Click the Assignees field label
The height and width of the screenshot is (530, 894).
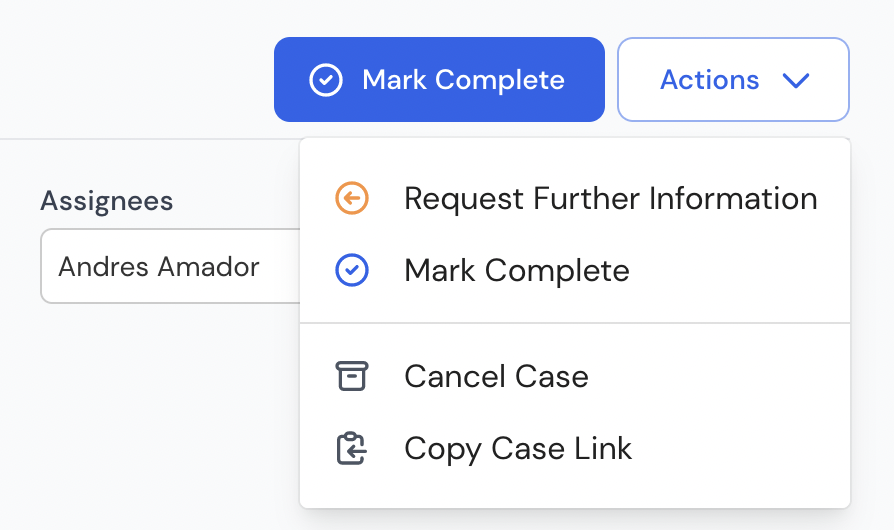coord(107,201)
